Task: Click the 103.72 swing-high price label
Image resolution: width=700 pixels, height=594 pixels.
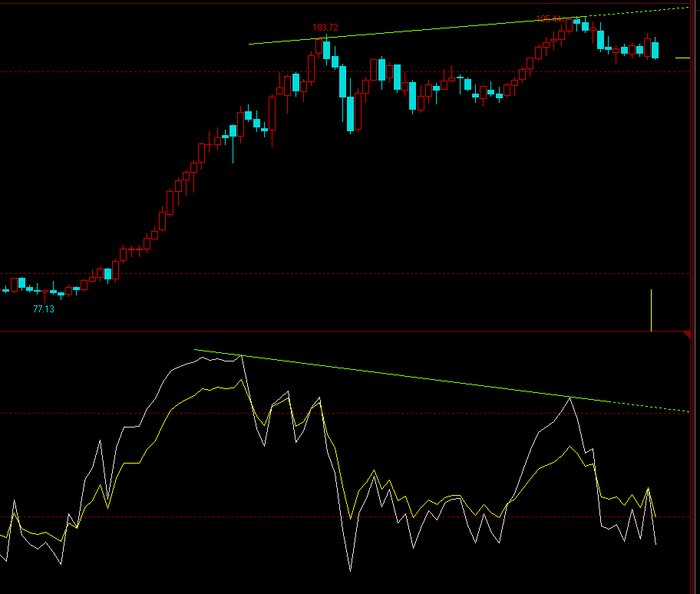Action: pos(325,26)
